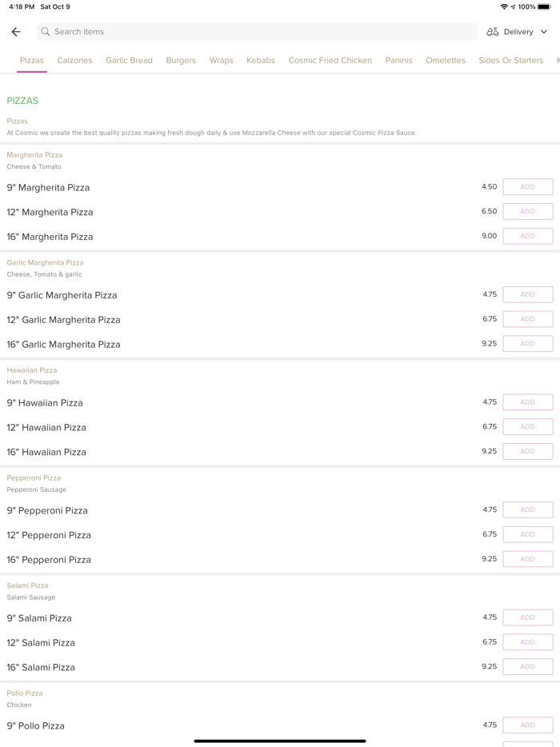Select the Burgers category tab
560x747 pixels.
coord(181,61)
